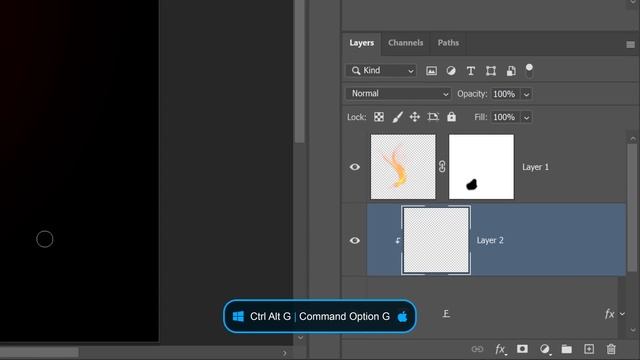
Task: Click the Fill 100% field
Action: tap(506, 118)
